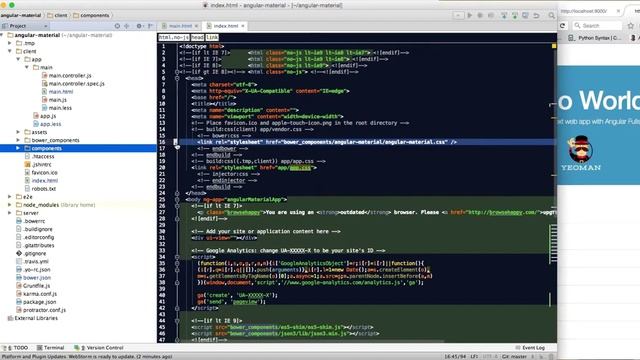Collapse the app folder

tap(18, 59)
